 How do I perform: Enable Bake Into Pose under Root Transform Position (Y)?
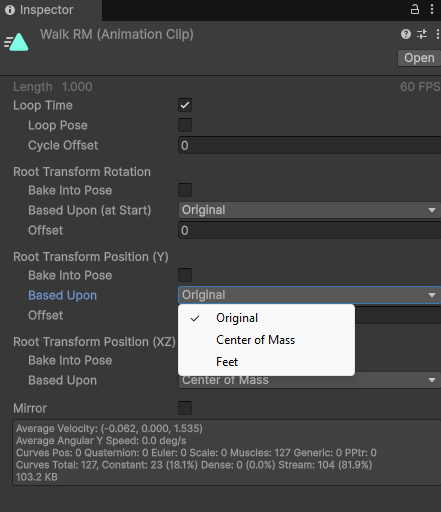185,275
